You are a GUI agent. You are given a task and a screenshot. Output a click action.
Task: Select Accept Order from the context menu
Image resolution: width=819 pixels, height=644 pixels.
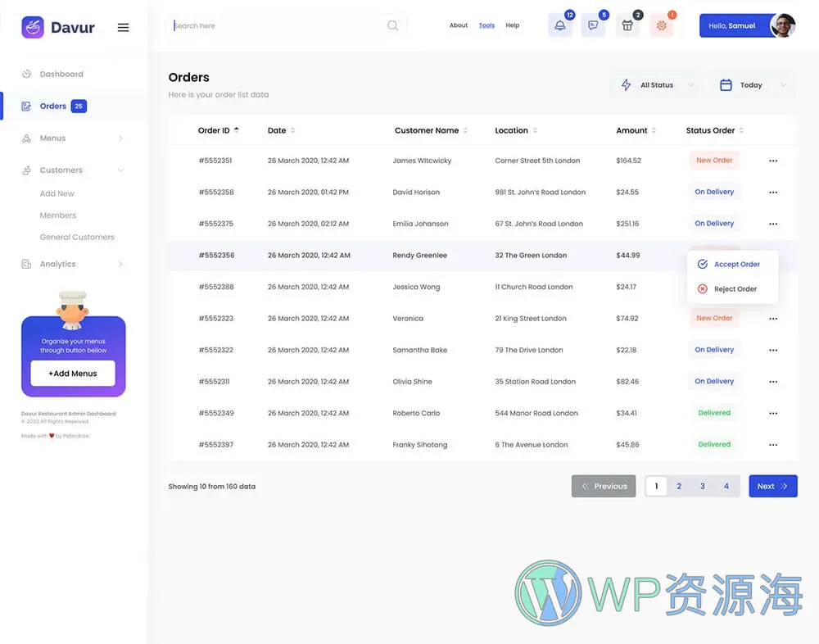pos(731,264)
